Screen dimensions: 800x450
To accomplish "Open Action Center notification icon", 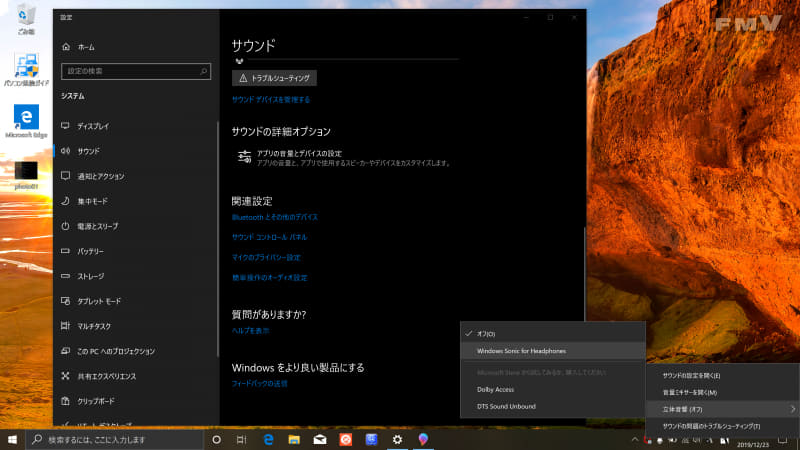I will 783,440.
